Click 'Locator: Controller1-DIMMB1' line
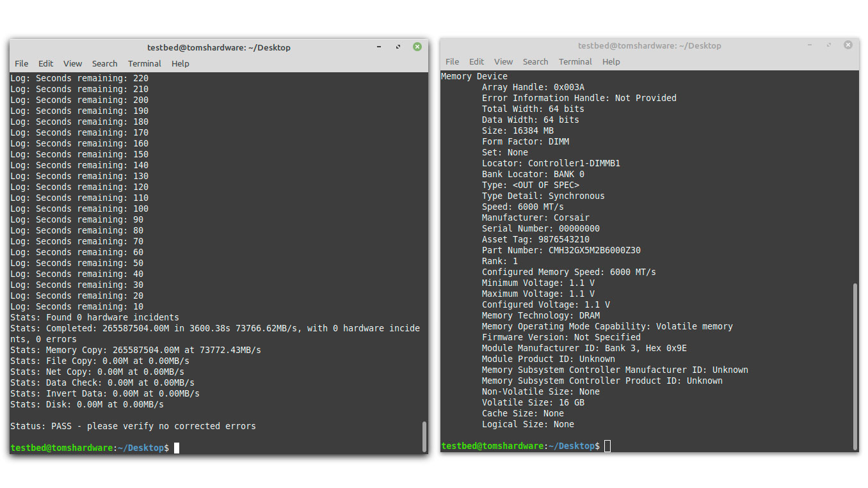The width and height of the screenshot is (868, 488). pyautogui.click(x=551, y=163)
